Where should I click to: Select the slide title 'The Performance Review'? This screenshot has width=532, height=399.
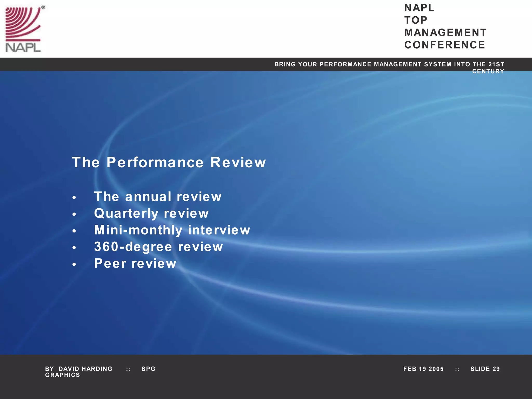pyautogui.click(x=169, y=162)
